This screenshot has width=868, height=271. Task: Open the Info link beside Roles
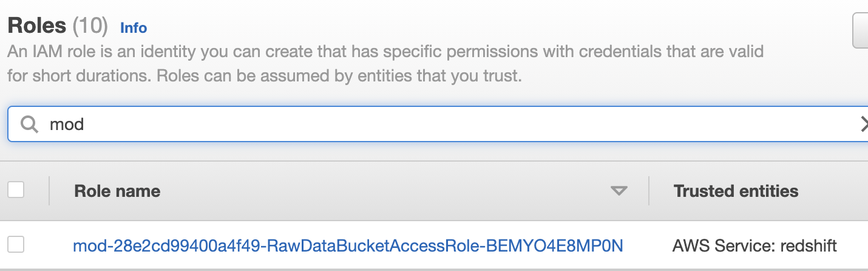[x=134, y=27]
